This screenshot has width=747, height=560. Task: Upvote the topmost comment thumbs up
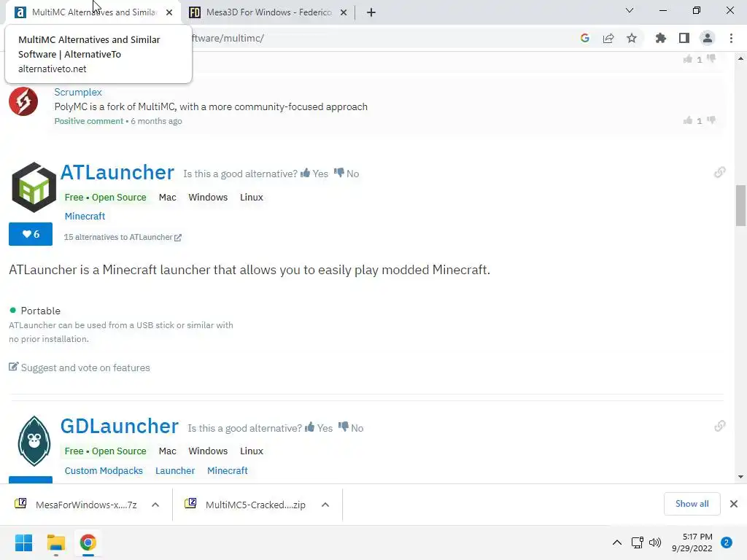pyautogui.click(x=688, y=59)
